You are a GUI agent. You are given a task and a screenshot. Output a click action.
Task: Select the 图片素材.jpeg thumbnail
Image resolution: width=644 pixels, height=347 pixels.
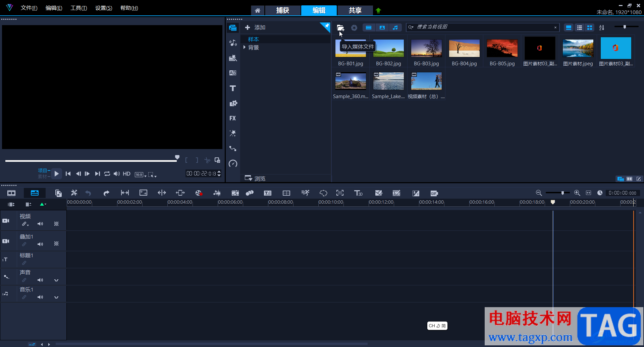578,48
